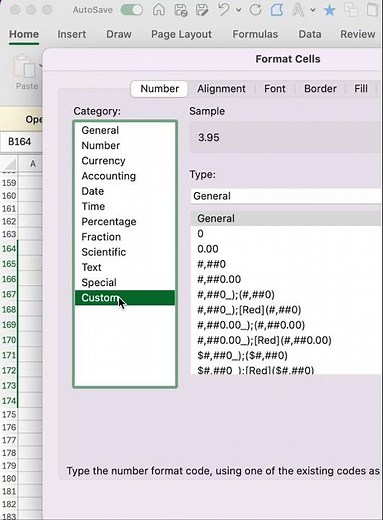The image size is (383, 520).
Task: Select row header 164
Action: tap(9, 248)
